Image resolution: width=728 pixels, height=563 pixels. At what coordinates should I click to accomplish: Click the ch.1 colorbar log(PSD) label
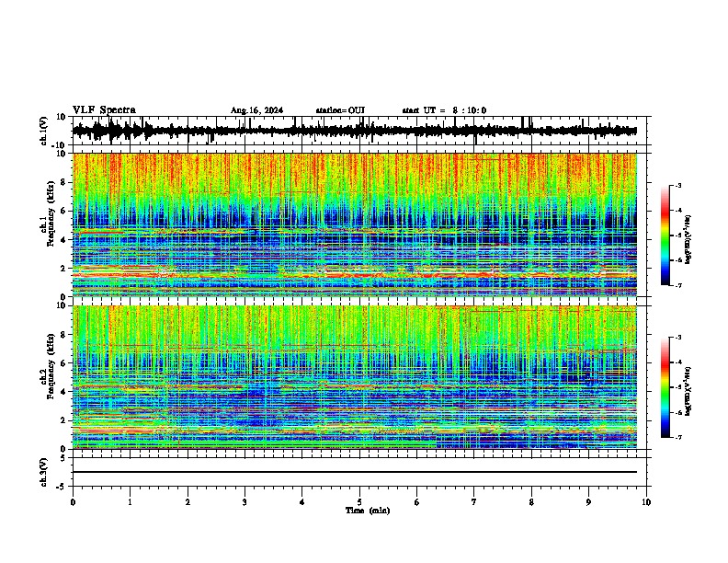(x=688, y=240)
